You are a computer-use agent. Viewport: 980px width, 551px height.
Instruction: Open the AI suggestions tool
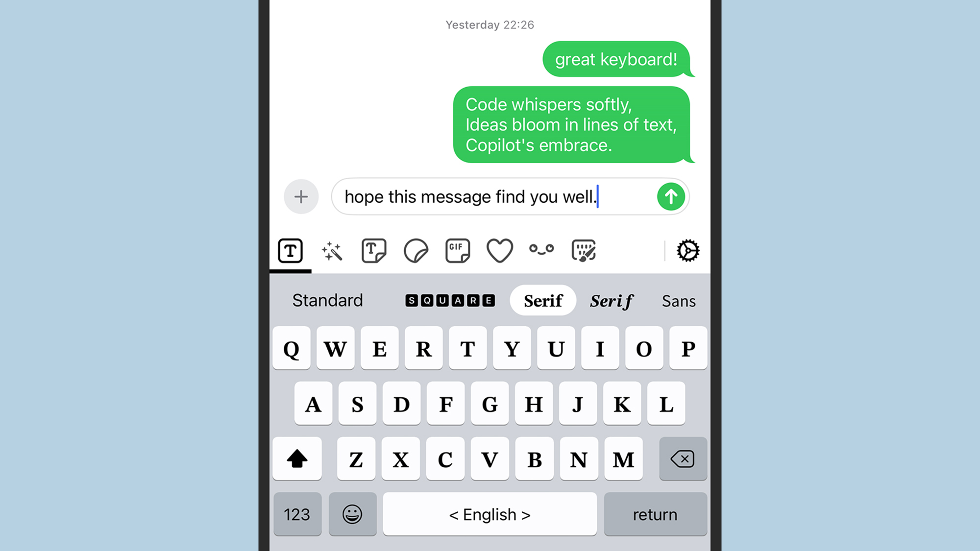331,250
